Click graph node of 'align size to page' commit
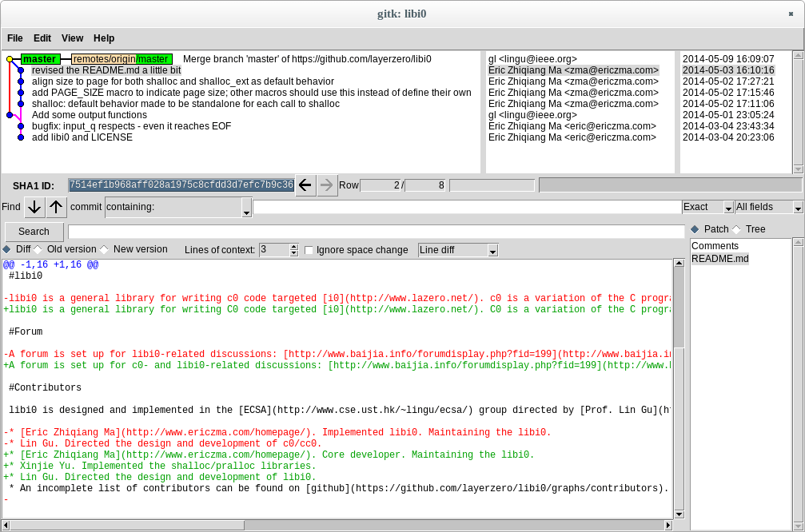 21,81
